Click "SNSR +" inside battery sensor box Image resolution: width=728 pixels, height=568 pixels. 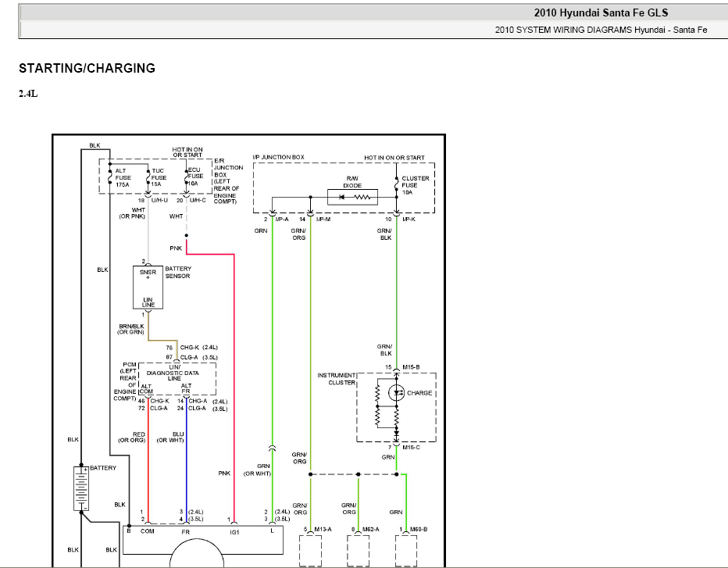coord(148,274)
